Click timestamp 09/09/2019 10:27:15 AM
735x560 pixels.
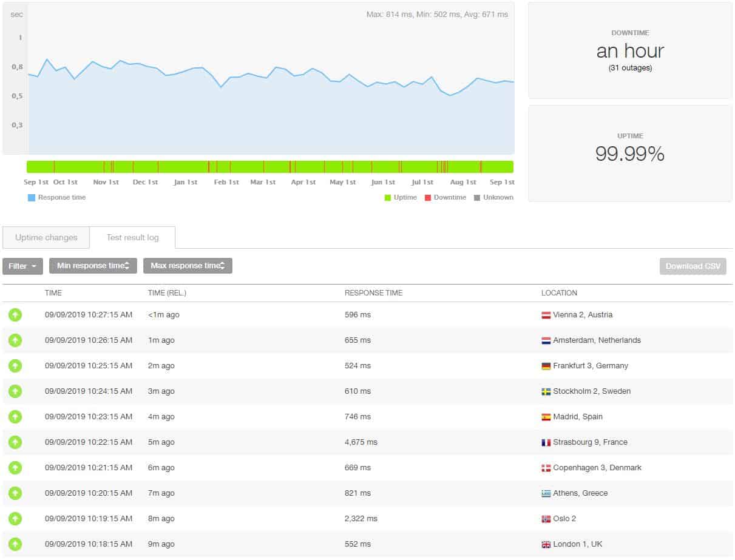[89, 315]
